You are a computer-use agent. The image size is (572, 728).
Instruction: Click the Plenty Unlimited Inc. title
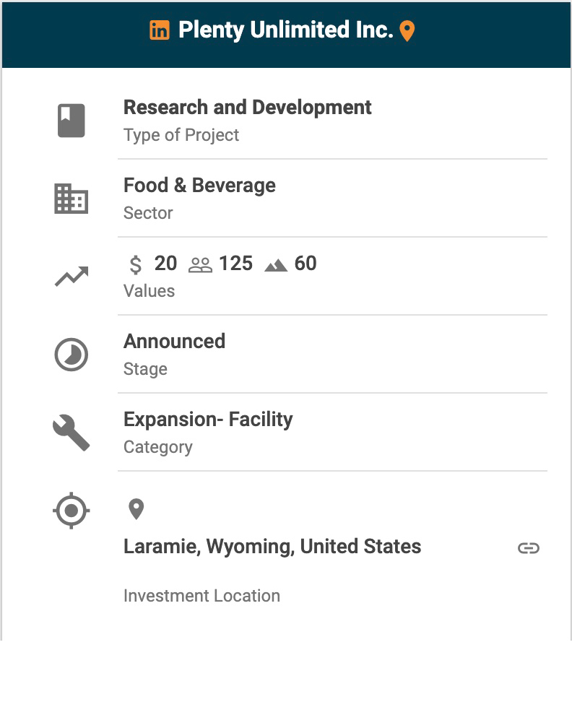[x=285, y=30]
